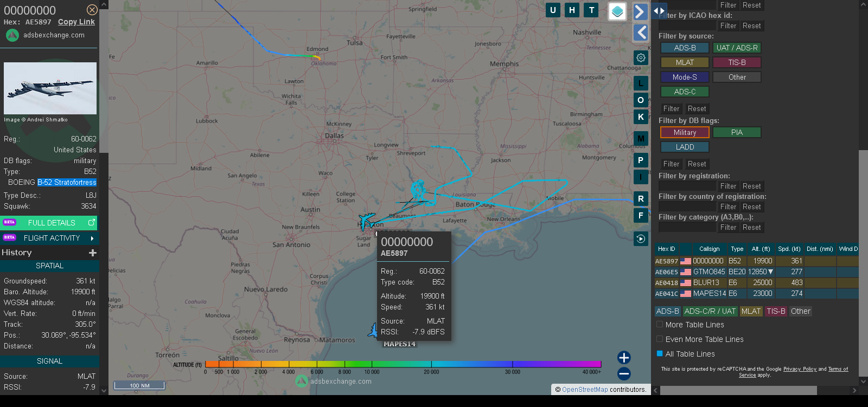This screenshot has height=407, width=868.
Task: Sort table by Dist. (nmi) column
Action: (x=820, y=249)
